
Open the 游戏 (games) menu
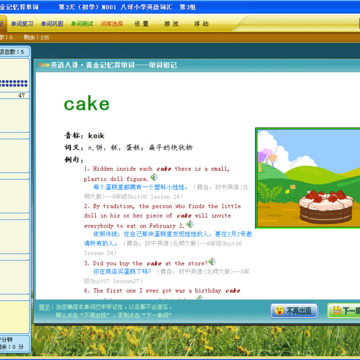[x=171, y=24]
